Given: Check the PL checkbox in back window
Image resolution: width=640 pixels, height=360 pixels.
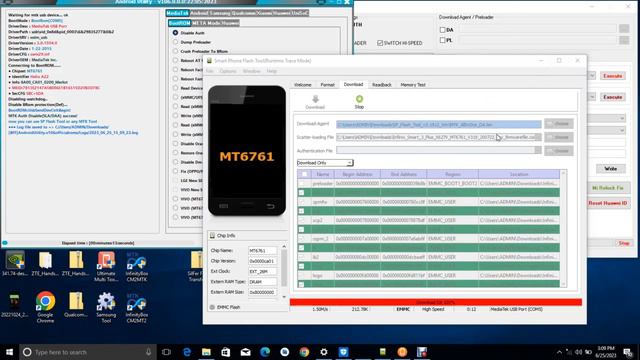Looking at the screenshot, I should [442, 40].
